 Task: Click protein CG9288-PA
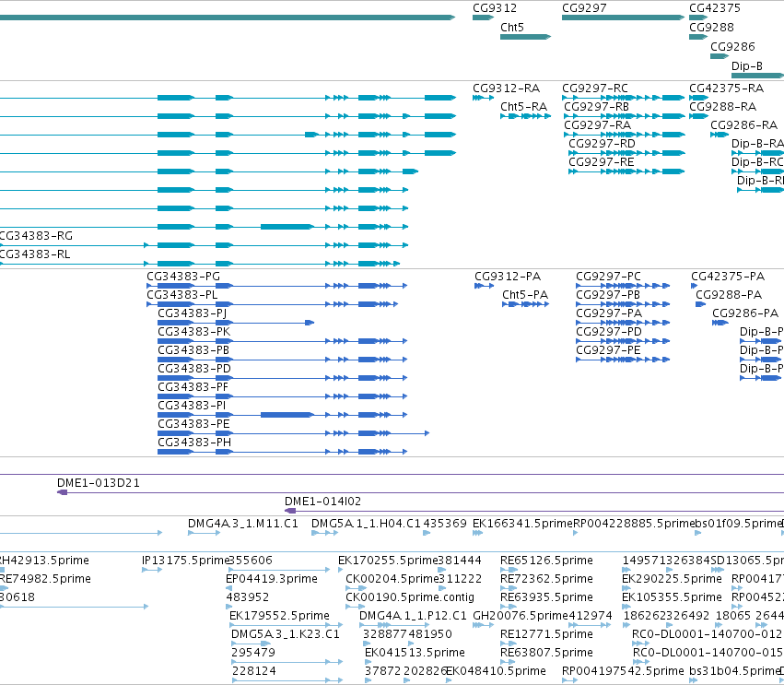point(729,295)
